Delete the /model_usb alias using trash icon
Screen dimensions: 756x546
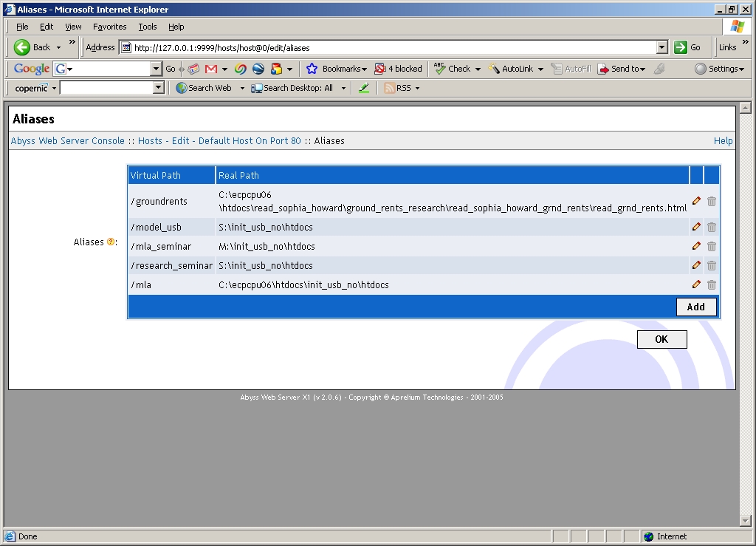click(712, 228)
